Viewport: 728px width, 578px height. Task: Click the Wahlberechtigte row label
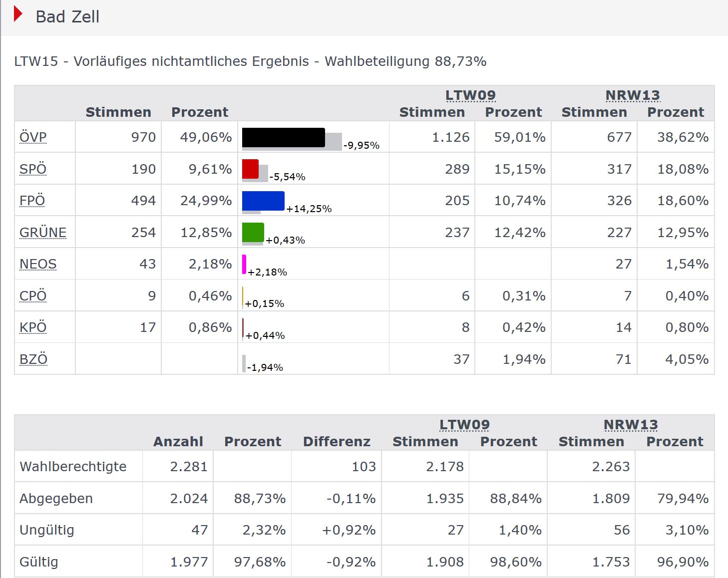[73, 467]
